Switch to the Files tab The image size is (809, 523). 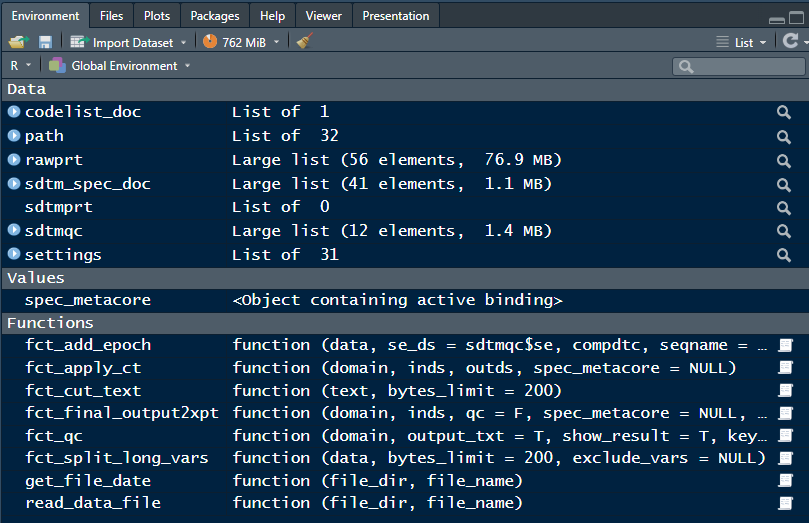point(112,16)
